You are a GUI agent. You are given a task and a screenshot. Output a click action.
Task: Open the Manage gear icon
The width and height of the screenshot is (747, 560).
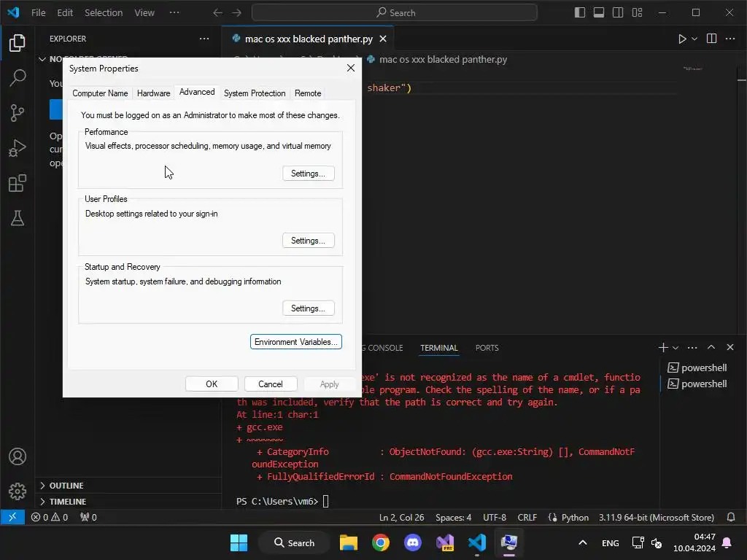click(x=18, y=491)
